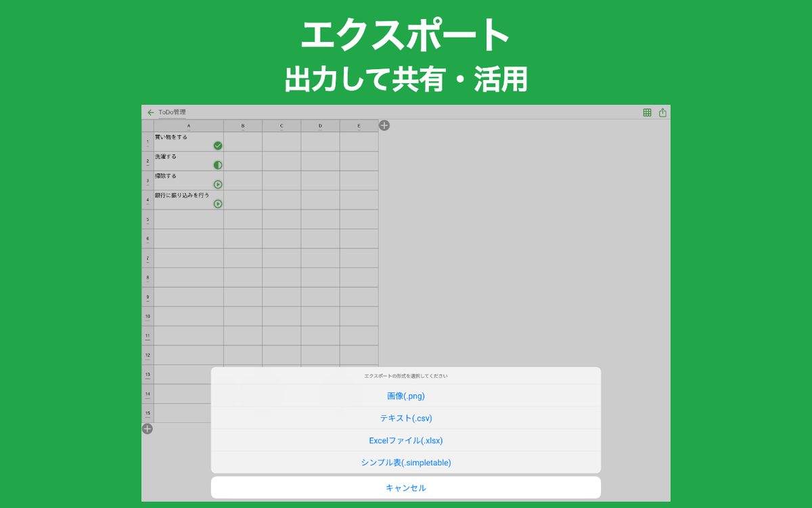The width and height of the screenshot is (812, 508).
Task: Select row 4 header
Action: [x=148, y=200]
